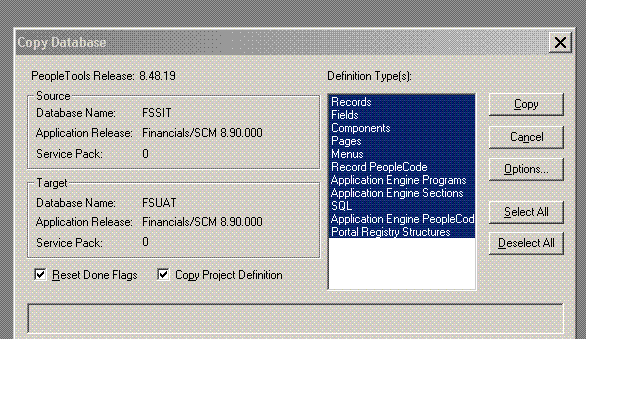Click the Select All button
This screenshot has width=640, height=400.
coord(526,212)
